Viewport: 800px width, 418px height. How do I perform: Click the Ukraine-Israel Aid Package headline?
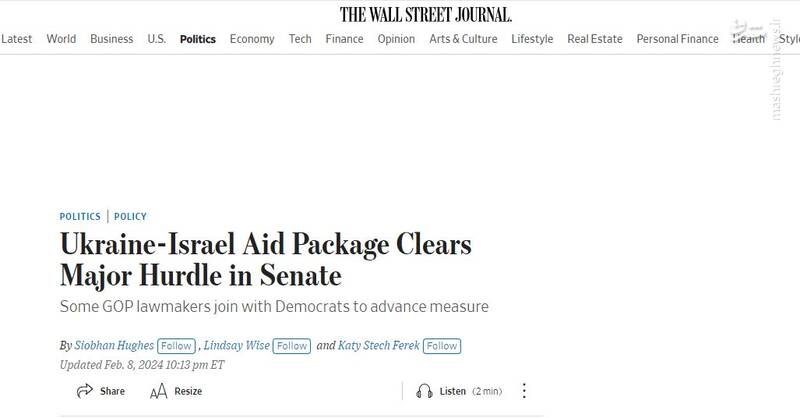[265, 259]
